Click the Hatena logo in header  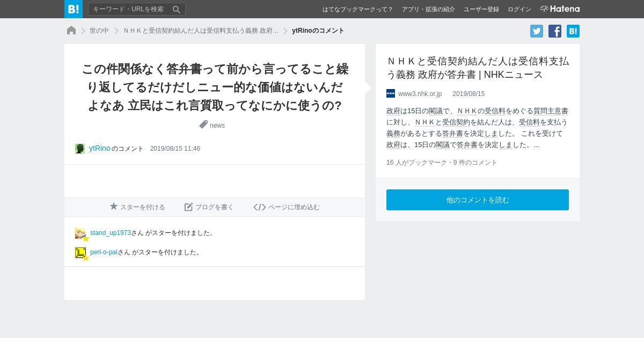point(560,9)
